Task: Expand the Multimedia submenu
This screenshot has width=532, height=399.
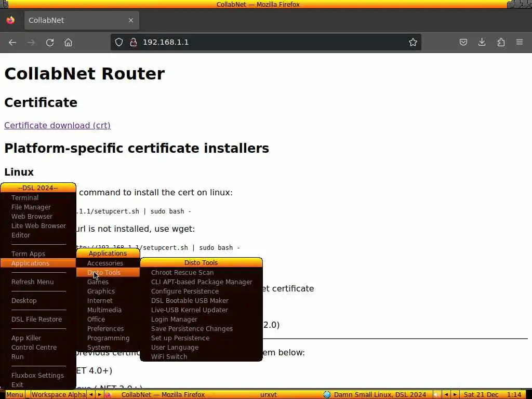Action: click(x=108, y=310)
